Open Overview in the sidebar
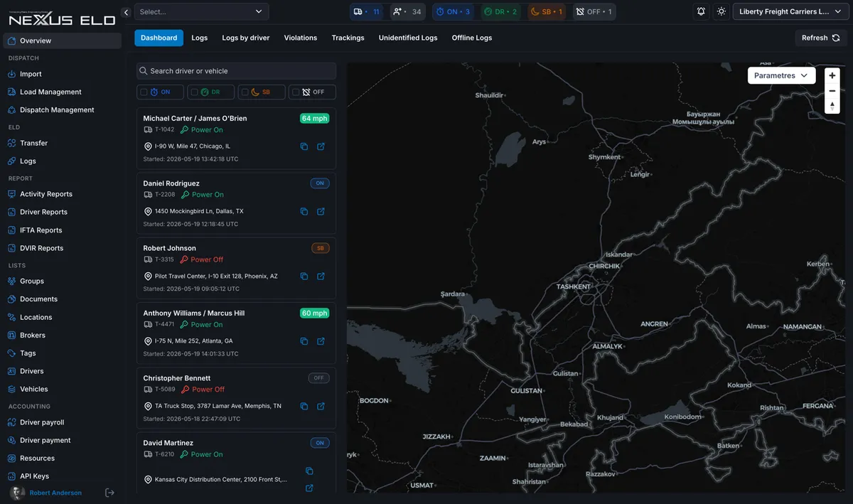 click(x=63, y=41)
